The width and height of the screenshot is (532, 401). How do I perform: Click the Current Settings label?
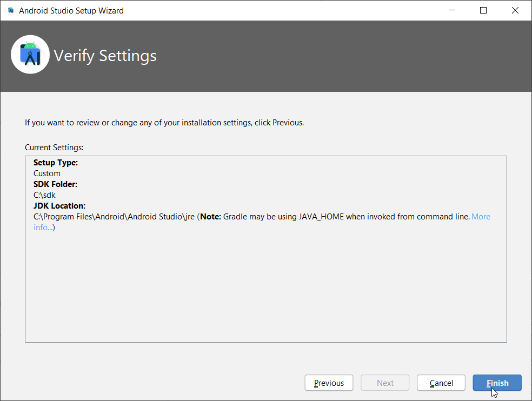point(54,148)
